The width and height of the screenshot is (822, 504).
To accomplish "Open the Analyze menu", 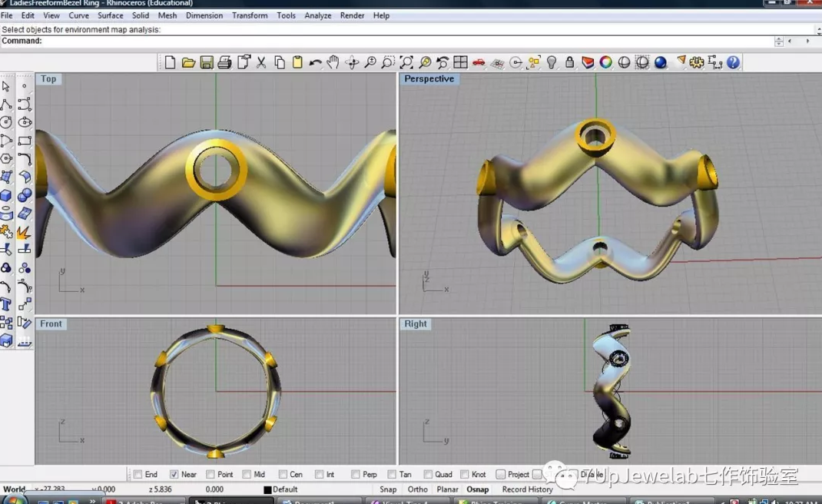I will click(x=317, y=15).
